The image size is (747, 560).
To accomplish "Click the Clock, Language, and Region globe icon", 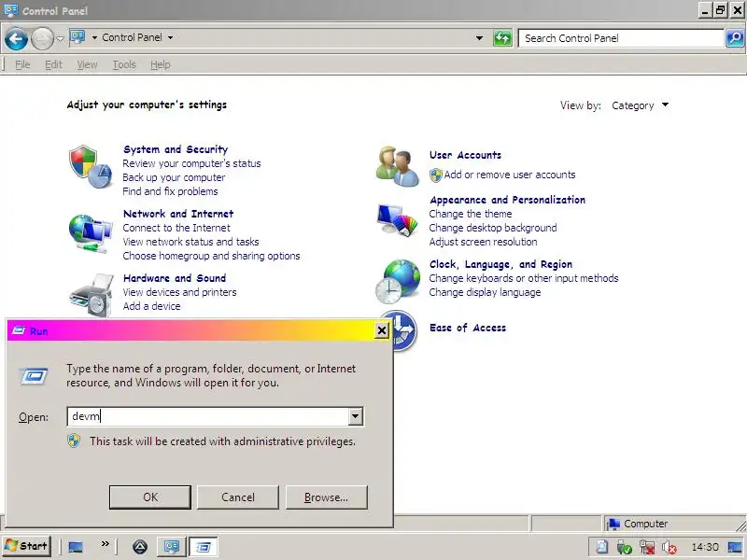I will (398, 282).
